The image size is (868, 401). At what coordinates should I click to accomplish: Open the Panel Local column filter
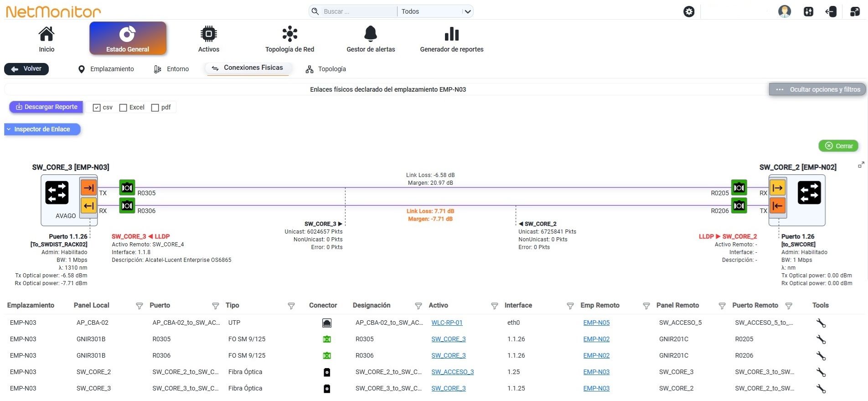[x=139, y=306]
